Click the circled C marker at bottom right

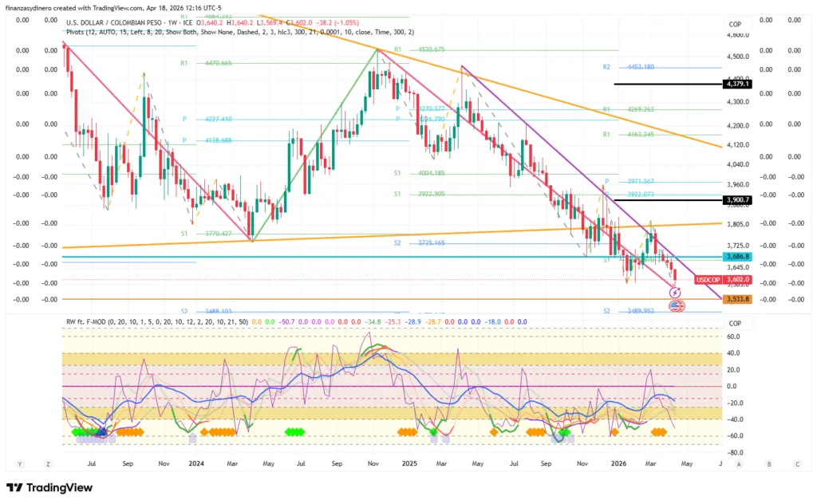click(796, 463)
